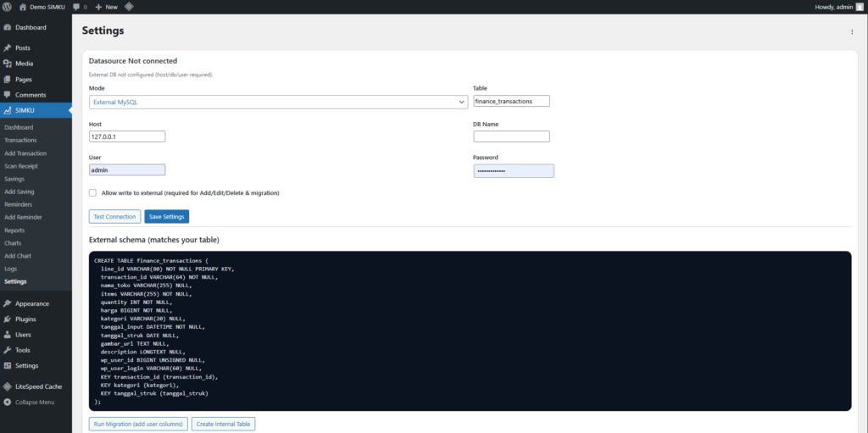Click the LiteSpeed diamond icon in admin bar
Viewport: 868px width, 433px height.
click(x=129, y=7)
